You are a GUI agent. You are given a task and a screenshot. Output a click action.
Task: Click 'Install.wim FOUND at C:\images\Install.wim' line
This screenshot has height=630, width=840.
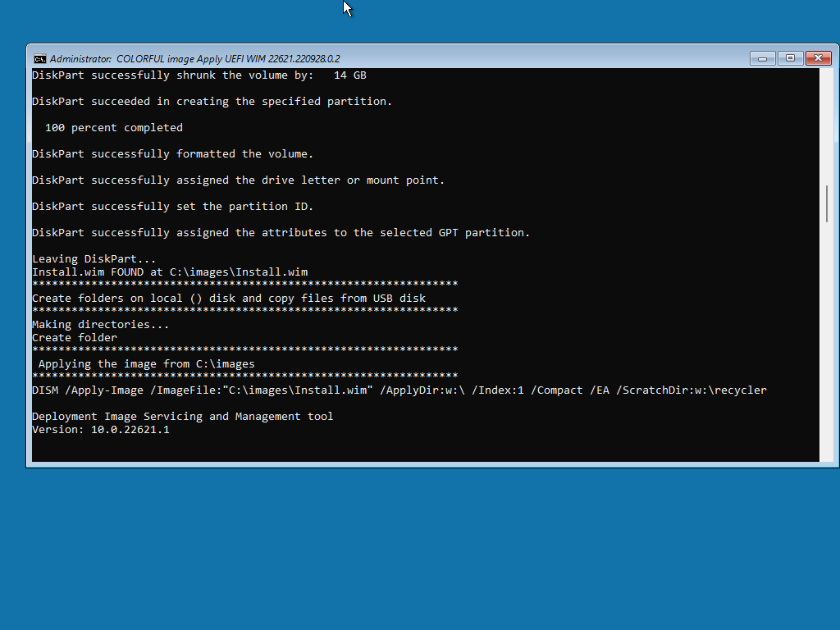coord(170,272)
